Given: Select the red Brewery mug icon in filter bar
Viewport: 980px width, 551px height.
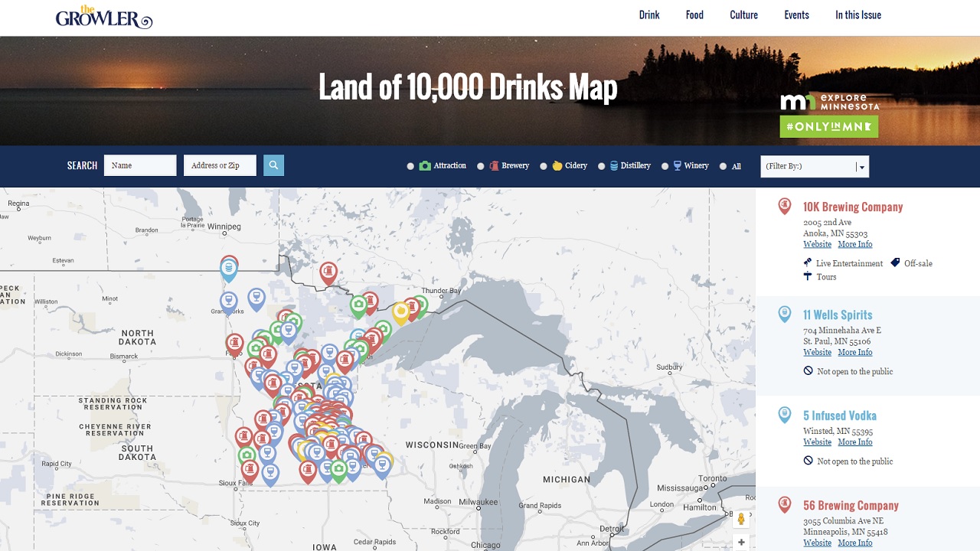Looking at the screenshot, I should click(x=495, y=165).
